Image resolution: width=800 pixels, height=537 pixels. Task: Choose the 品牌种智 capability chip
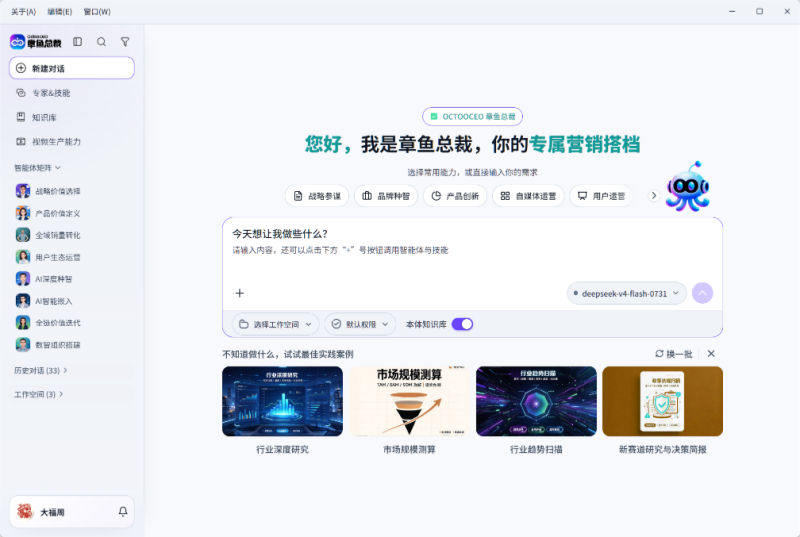(386, 196)
